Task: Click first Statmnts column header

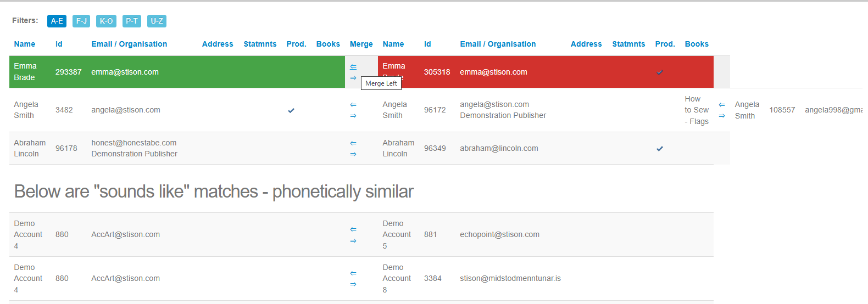Action: [x=260, y=44]
